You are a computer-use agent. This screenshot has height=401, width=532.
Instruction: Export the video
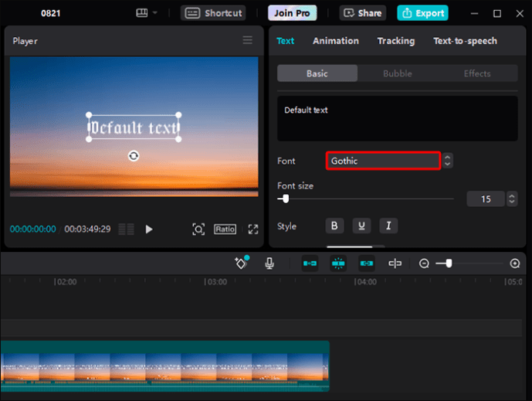click(423, 13)
